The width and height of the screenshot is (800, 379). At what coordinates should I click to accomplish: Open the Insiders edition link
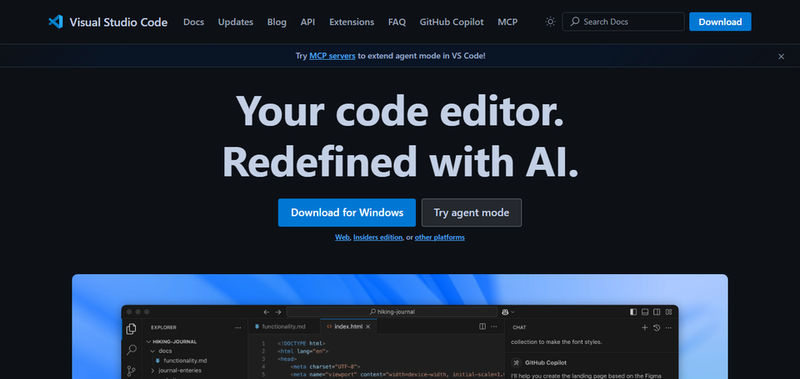pos(378,237)
